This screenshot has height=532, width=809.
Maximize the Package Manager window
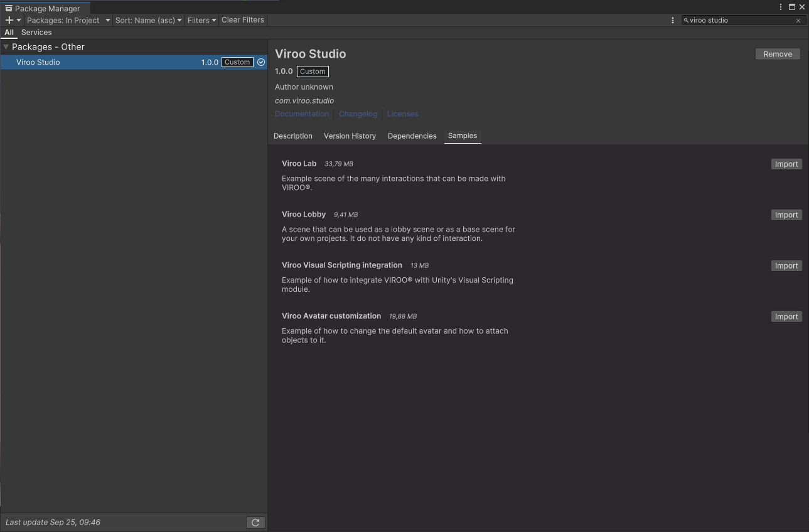792,7
